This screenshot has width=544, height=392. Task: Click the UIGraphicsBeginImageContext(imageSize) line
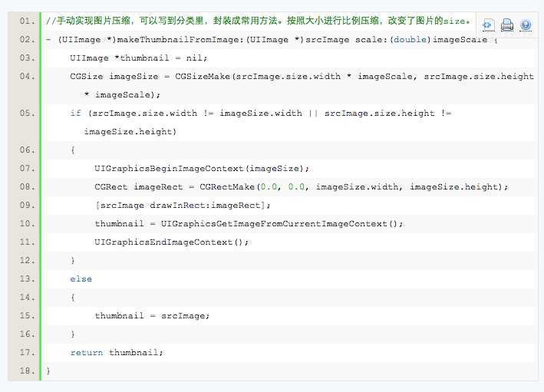coord(202,168)
